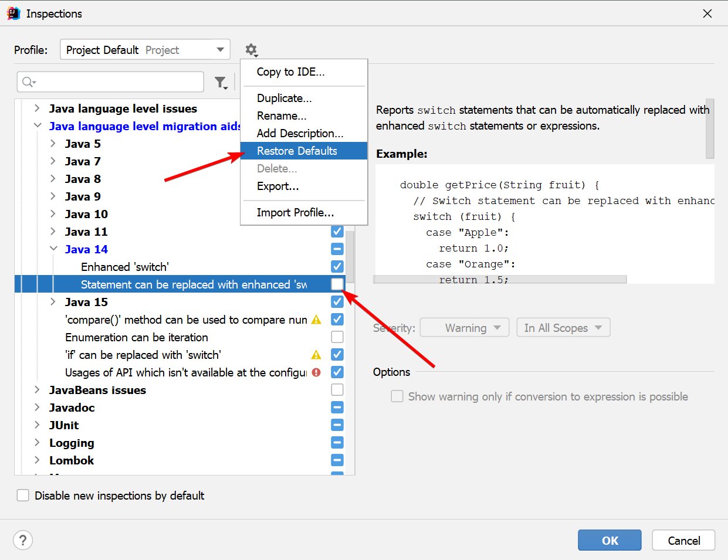This screenshot has height=560, width=728.
Task: Enable 'Statement can be replaced with enhanced switch' checkbox
Action: point(337,284)
